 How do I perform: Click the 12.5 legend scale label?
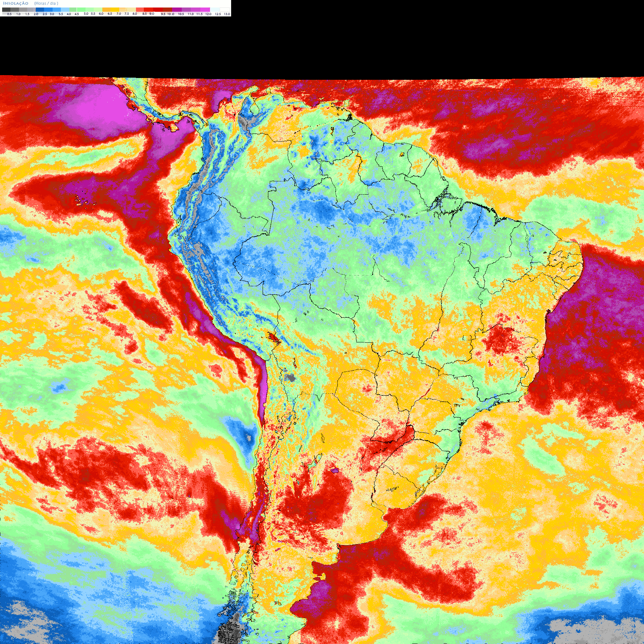click(218, 14)
